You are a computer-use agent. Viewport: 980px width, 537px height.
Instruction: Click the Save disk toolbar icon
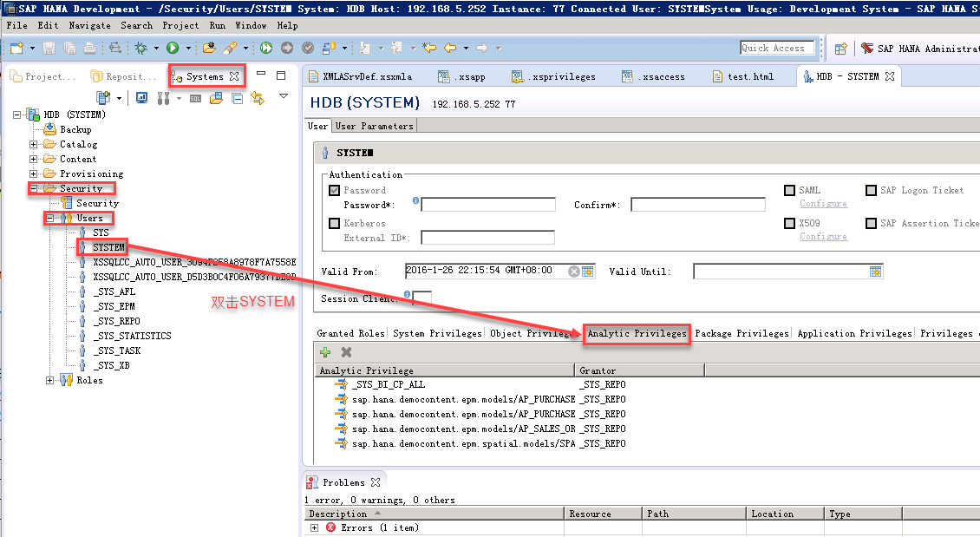coord(49,48)
